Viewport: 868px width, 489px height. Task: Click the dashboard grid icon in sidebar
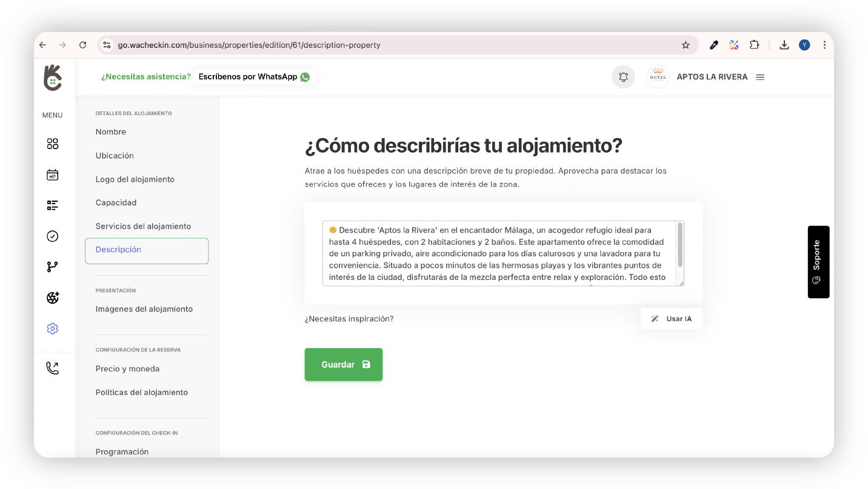[x=53, y=144]
